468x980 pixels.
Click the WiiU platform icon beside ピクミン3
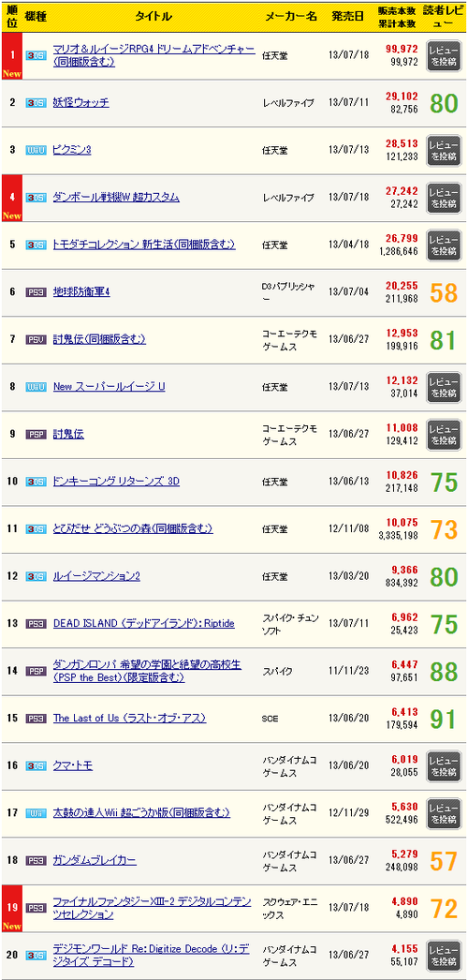(x=36, y=150)
